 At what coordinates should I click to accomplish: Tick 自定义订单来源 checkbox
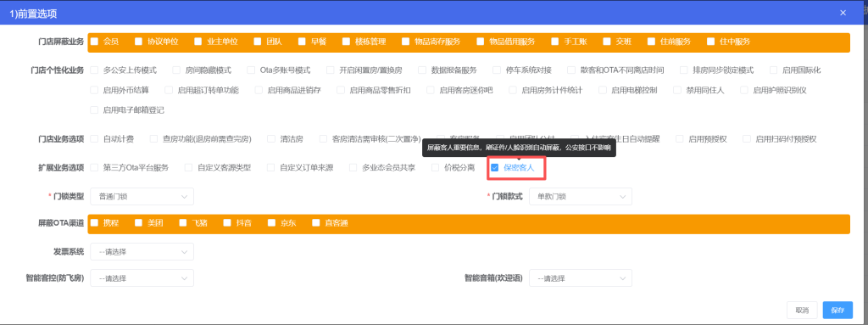pyautogui.click(x=270, y=167)
